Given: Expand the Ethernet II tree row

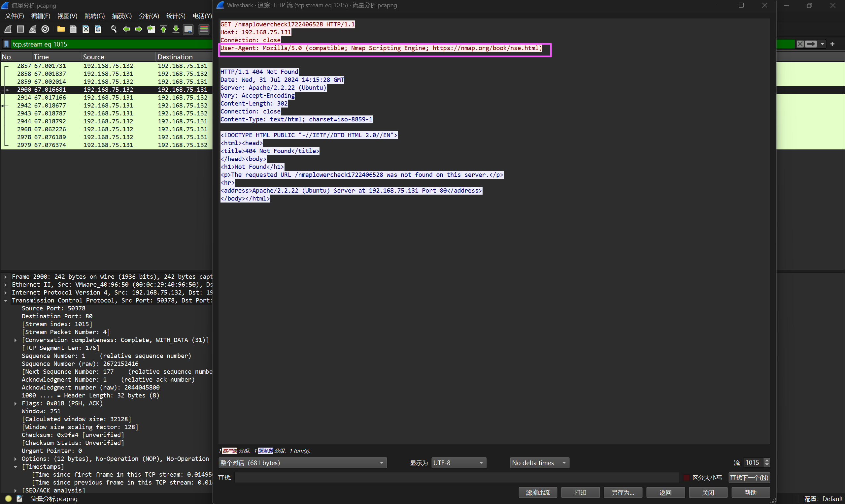Looking at the screenshot, I should 5,285.
